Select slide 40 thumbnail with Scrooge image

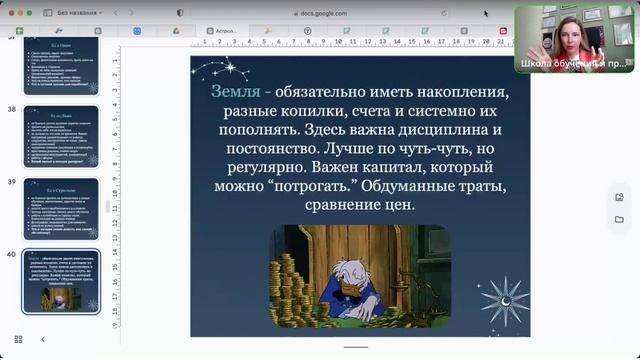coord(61,281)
